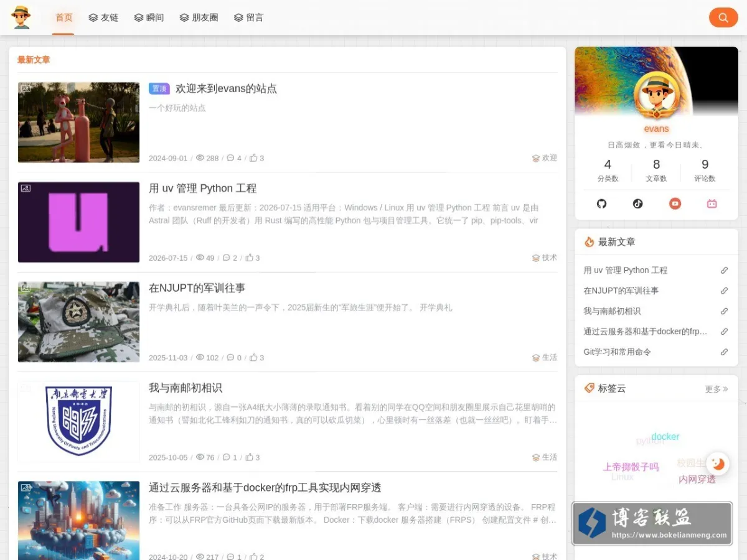
Task: Click like icon on 我与南邮初相识 post
Action: coord(249,457)
